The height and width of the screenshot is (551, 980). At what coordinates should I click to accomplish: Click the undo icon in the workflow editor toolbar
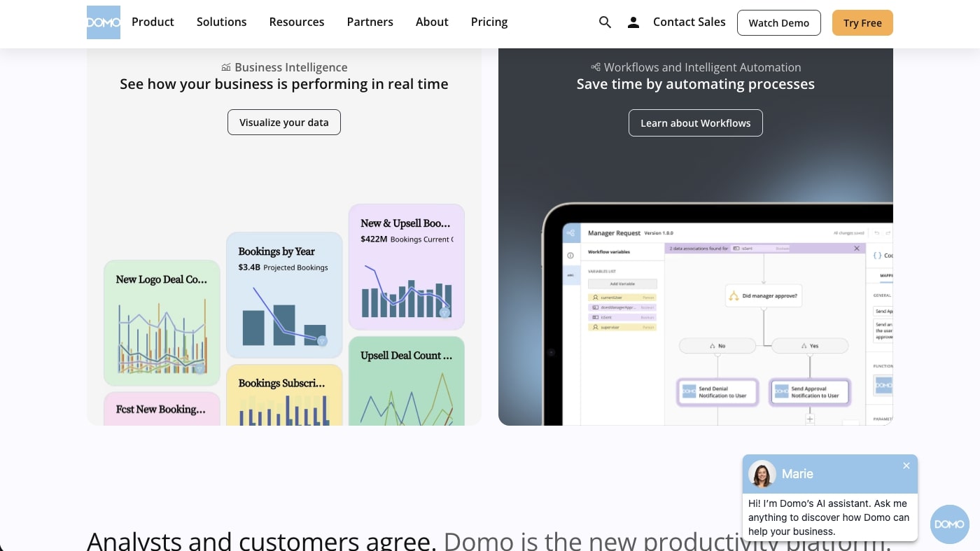click(x=877, y=233)
